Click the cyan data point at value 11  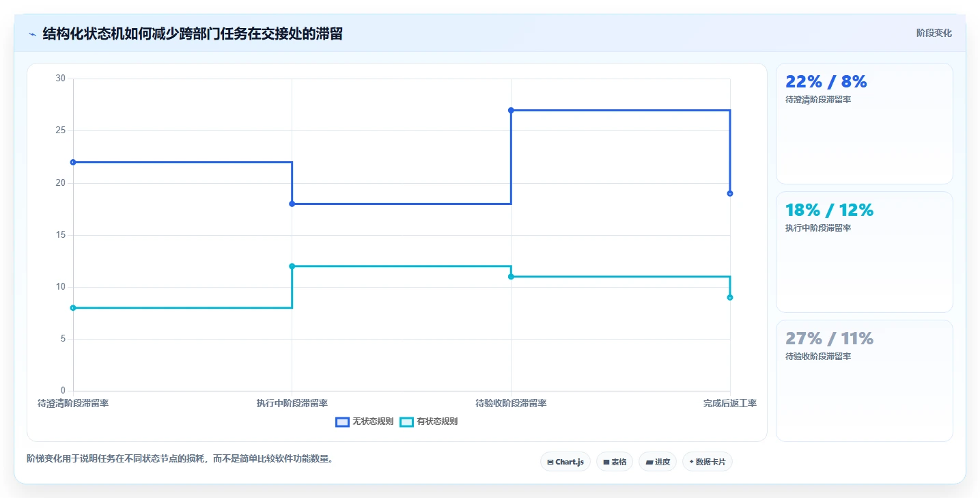[511, 277]
